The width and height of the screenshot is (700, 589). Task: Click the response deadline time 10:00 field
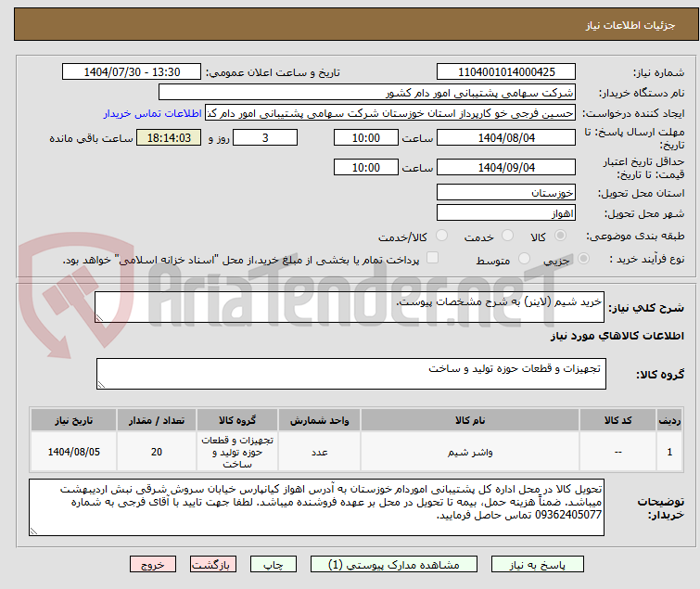[x=366, y=137]
